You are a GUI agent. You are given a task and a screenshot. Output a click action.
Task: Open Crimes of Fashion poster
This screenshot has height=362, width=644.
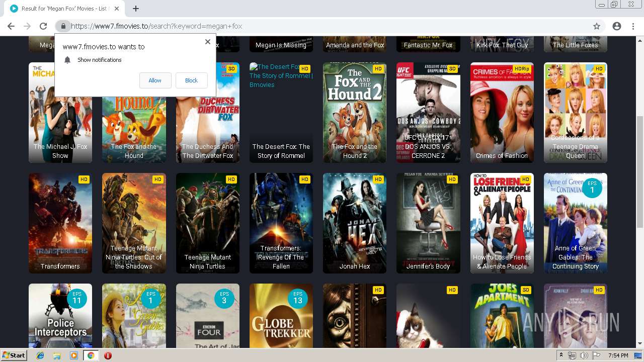(502, 113)
